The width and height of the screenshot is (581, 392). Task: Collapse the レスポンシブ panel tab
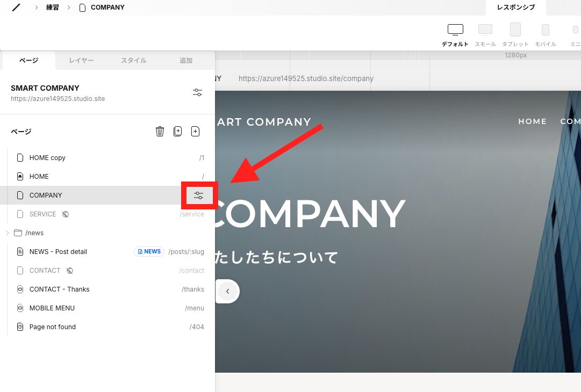click(515, 8)
